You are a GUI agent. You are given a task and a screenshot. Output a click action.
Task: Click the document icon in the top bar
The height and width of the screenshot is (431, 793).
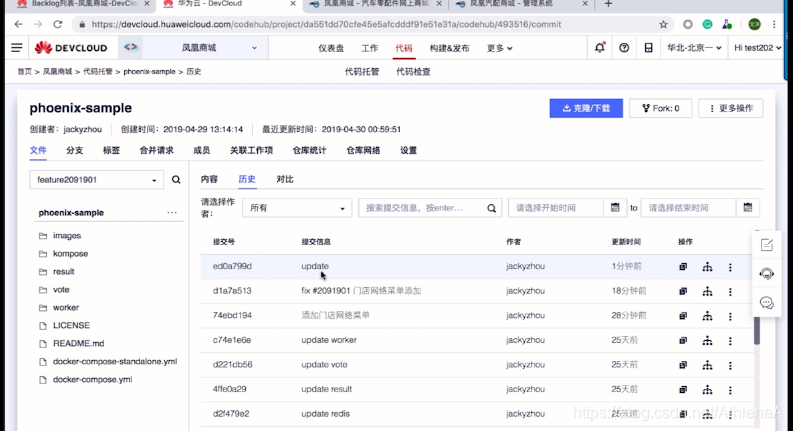click(x=648, y=48)
